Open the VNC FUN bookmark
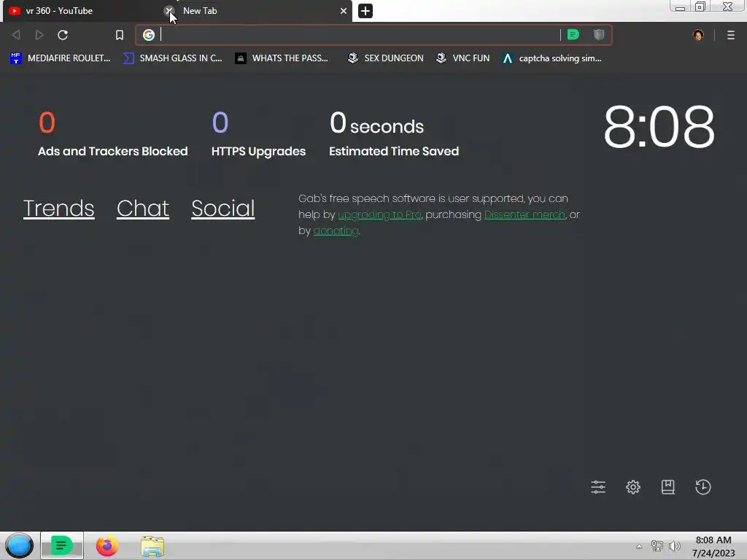This screenshot has width=747, height=560. click(x=463, y=58)
